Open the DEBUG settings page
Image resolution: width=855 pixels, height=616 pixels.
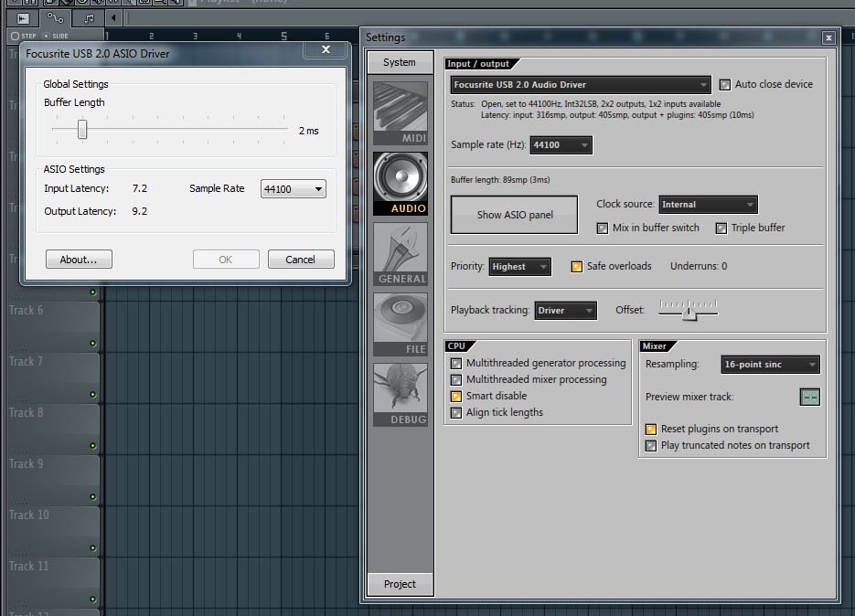click(401, 394)
